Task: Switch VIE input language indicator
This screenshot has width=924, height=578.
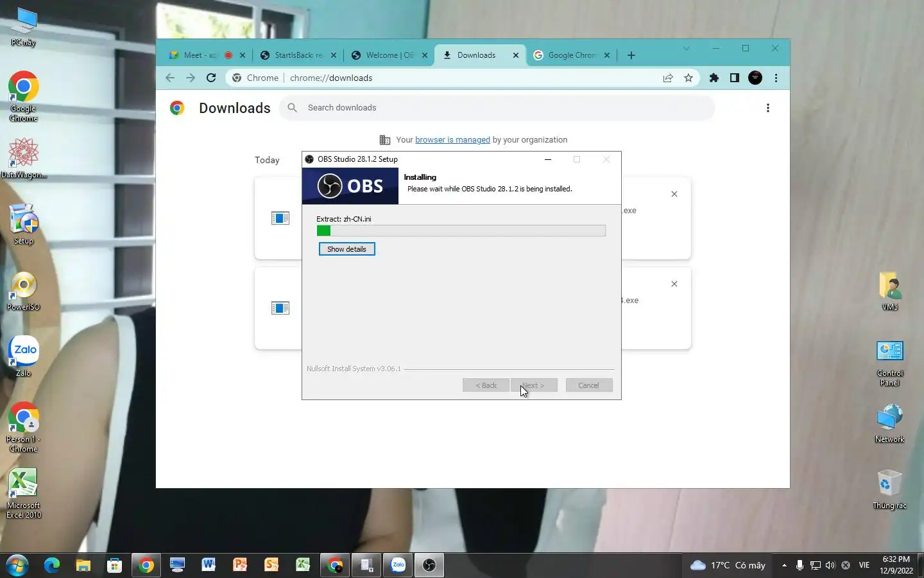Action: click(x=864, y=565)
